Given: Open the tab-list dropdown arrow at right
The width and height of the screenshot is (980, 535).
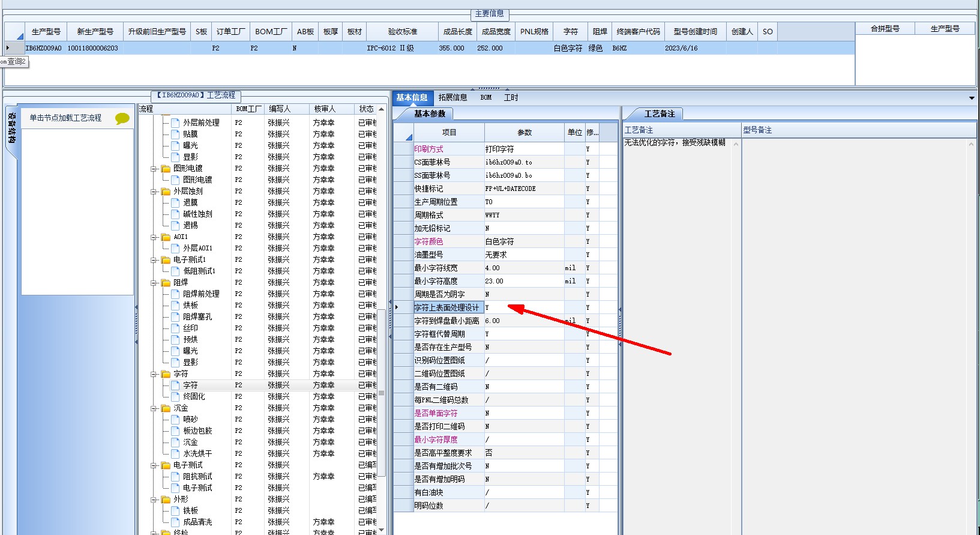Looking at the screenshot, I should pyautogui.click(x=972, y=98).
